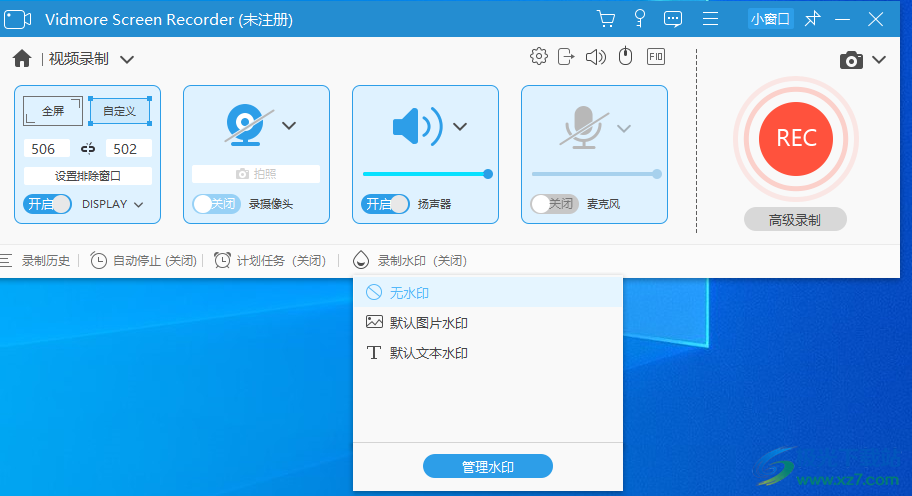Go to home screen icon
This screenshot has height=496, width=912.
[22, 59]
